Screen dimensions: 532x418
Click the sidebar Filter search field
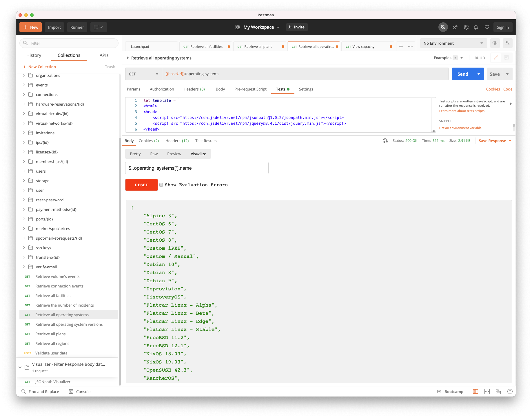point(69,43)
